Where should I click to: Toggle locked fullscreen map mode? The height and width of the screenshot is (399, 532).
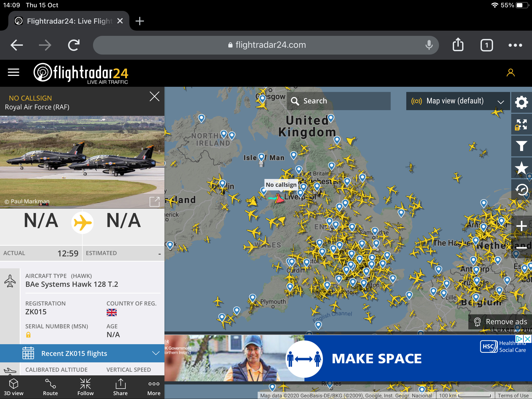pyautogui.click(x=521, y=124)
